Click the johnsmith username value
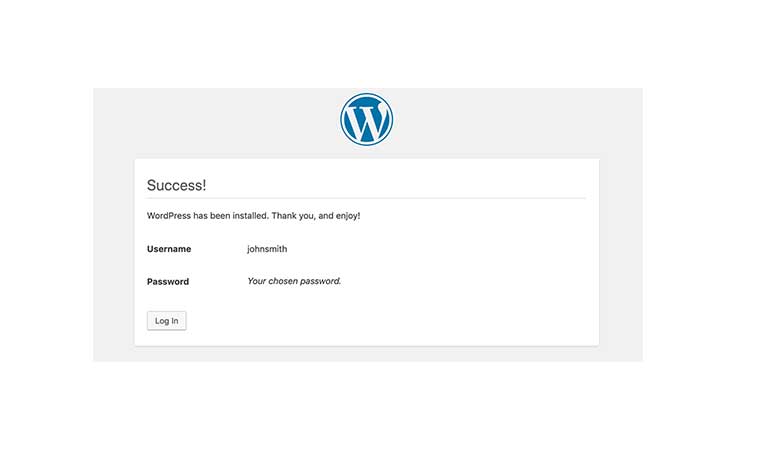 (x=267, y=249)
